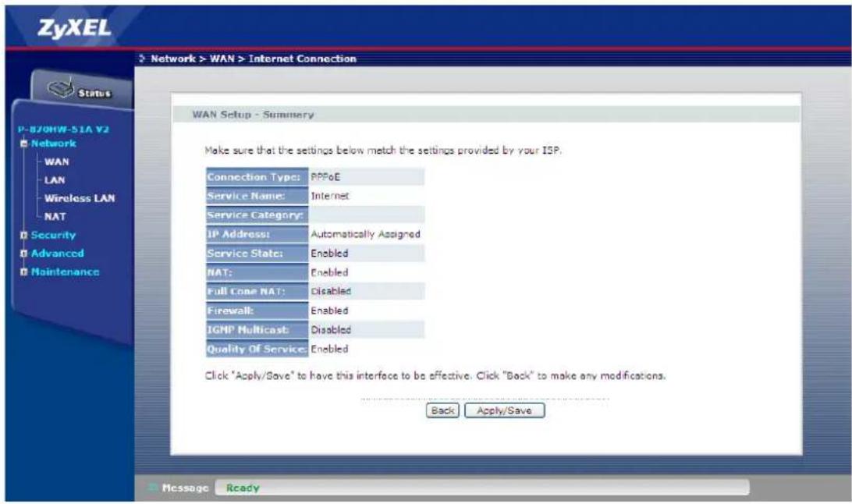
Task: Click the Service Name label cell
Action: pyautogui.click(x=257, y=196)
